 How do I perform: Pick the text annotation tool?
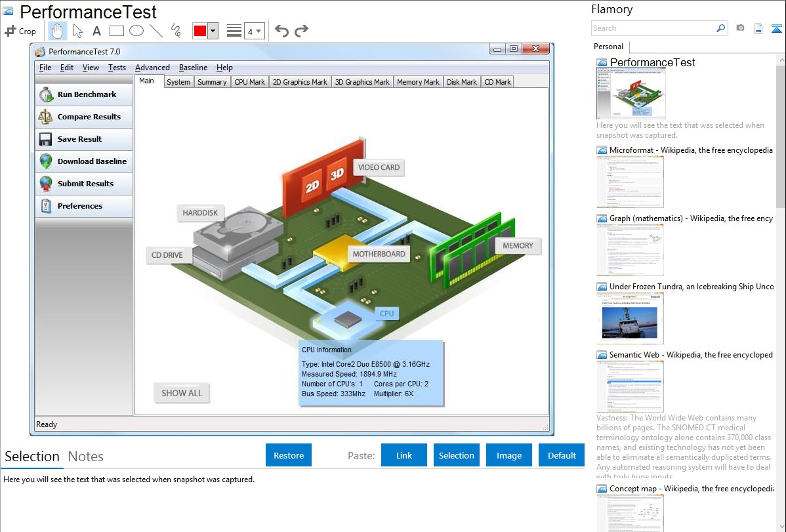coord(96,31)
